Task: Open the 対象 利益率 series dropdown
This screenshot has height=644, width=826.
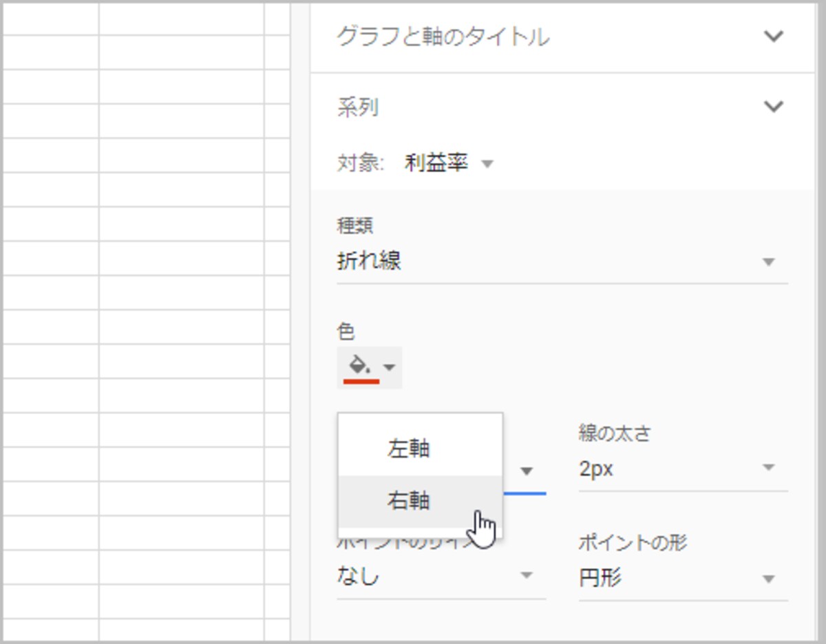Action: pyautogui.click(x=449, y=164)
